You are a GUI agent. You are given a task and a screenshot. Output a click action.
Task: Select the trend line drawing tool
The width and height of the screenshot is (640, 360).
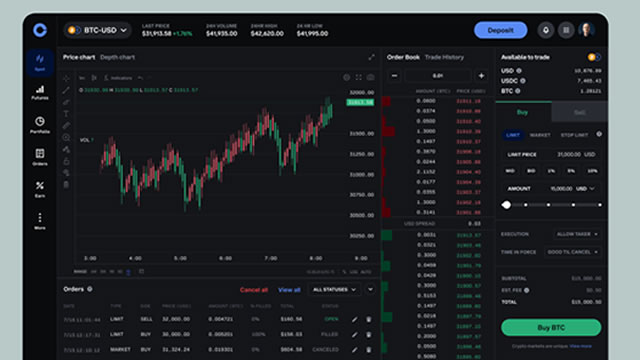(66, 90)
